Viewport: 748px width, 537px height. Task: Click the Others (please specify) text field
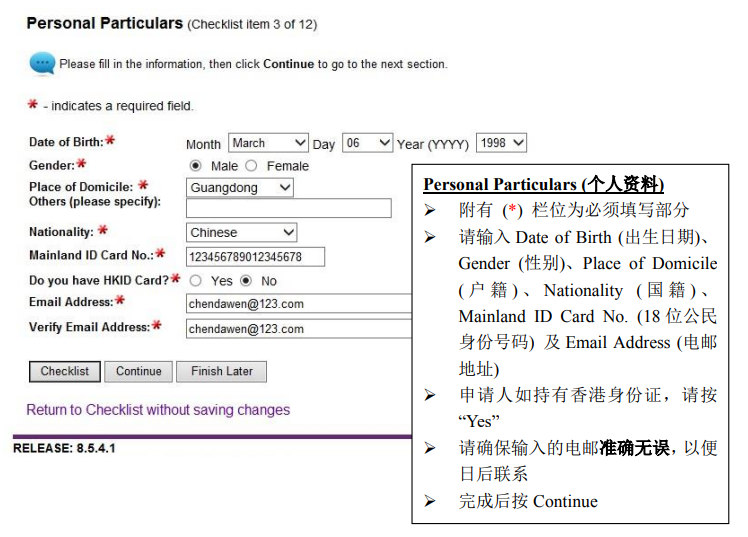[x=288, y=208]
